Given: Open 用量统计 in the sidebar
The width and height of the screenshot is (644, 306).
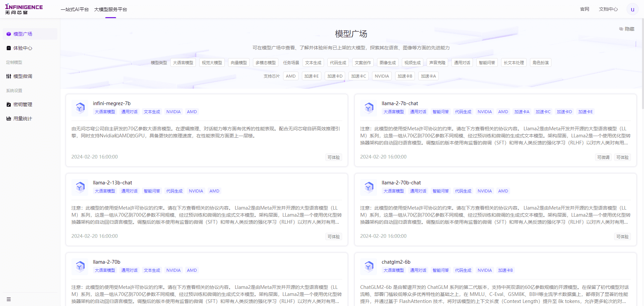Looking at the screenshot, I should click(x=30, y=119).
